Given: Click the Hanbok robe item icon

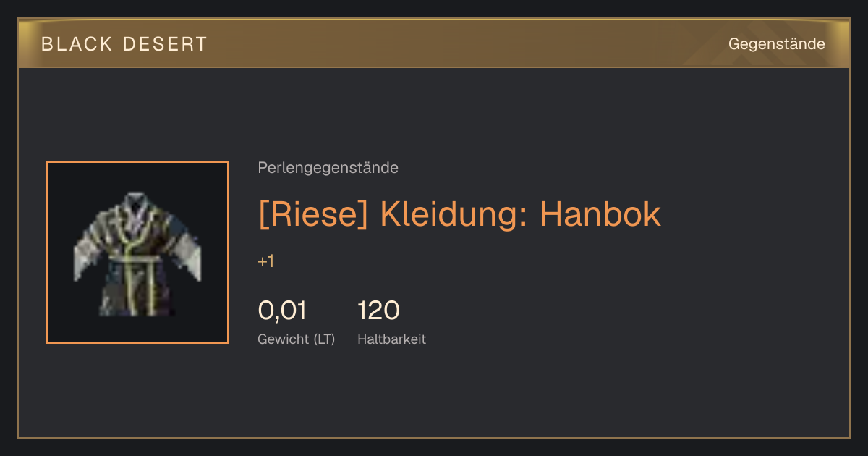Looking at the screenshot, I should click(x=137, y=253).
